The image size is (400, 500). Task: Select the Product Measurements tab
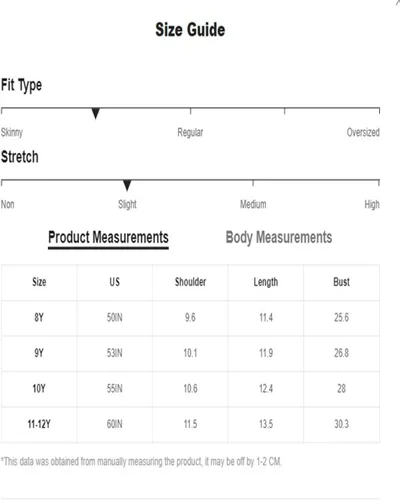pyautogui.click(x=108, y=238)
